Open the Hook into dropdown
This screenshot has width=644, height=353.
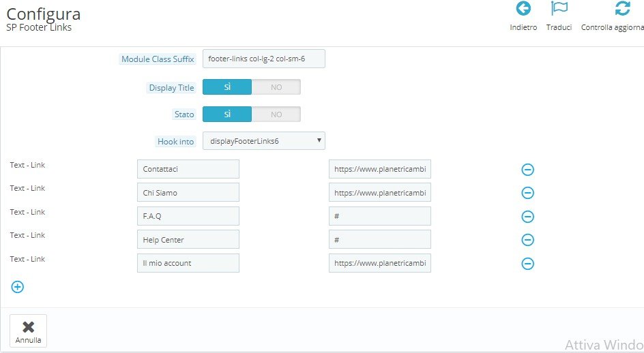[x=264, y=141]
